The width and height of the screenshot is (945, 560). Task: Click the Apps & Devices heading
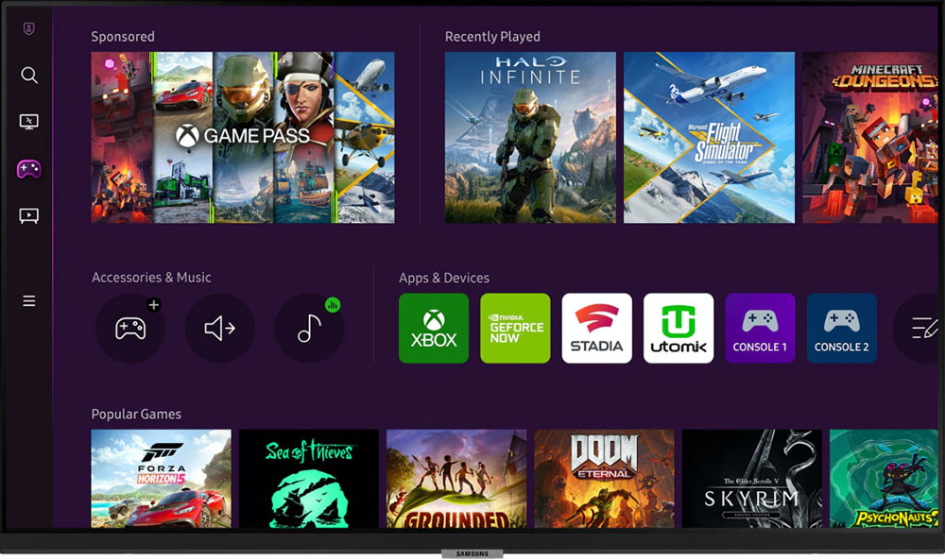coord(444,279)
